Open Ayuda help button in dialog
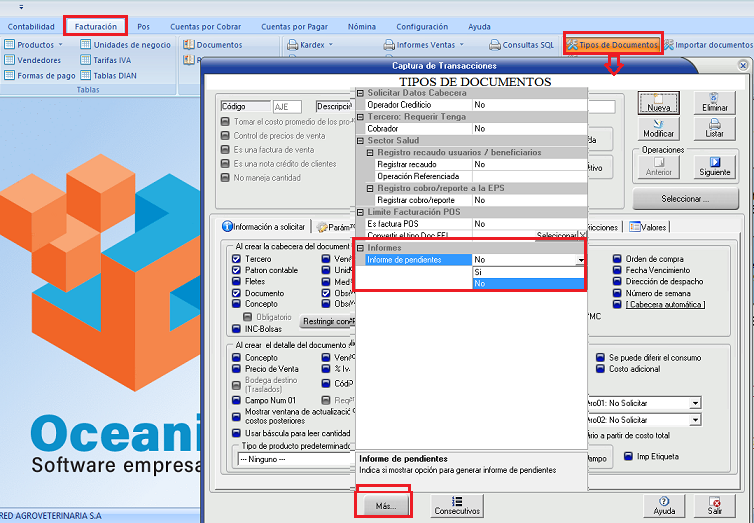Image resolution: width=754 pixels, height=523 pixels. pyautogui.click(x=664, y=505)
